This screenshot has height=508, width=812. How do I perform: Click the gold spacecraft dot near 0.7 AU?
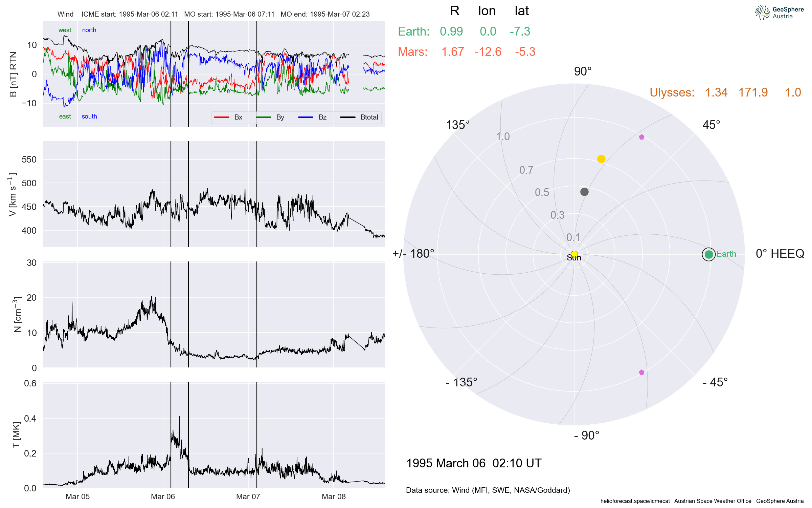point(601,159)
